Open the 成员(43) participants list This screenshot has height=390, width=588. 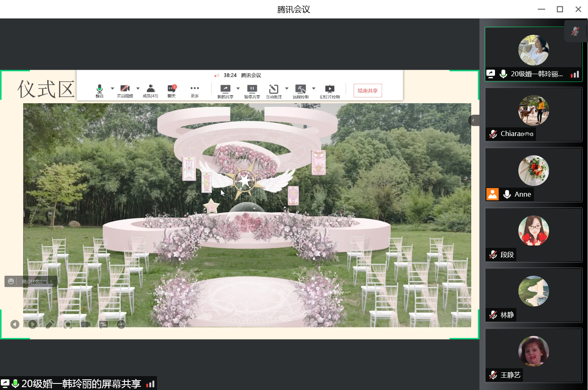[x=150, y=91]
